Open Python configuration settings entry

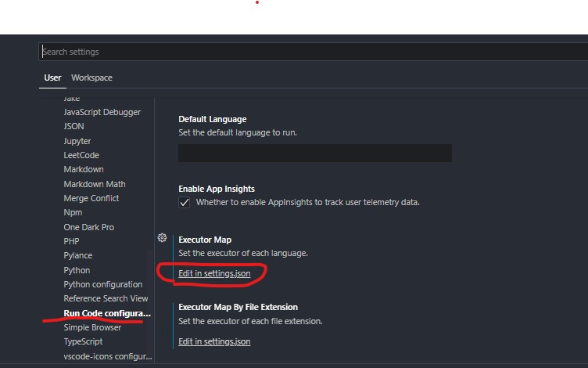(103, 284)
